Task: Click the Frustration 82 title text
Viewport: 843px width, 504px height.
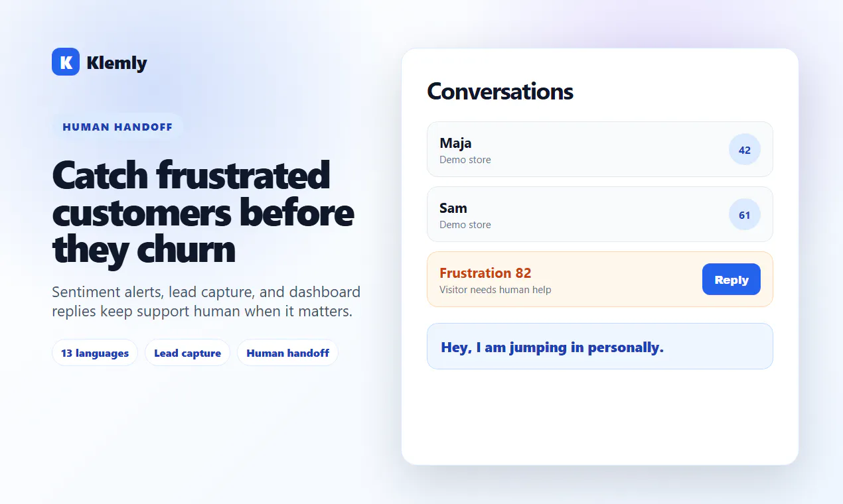Action: click(485, 273)
